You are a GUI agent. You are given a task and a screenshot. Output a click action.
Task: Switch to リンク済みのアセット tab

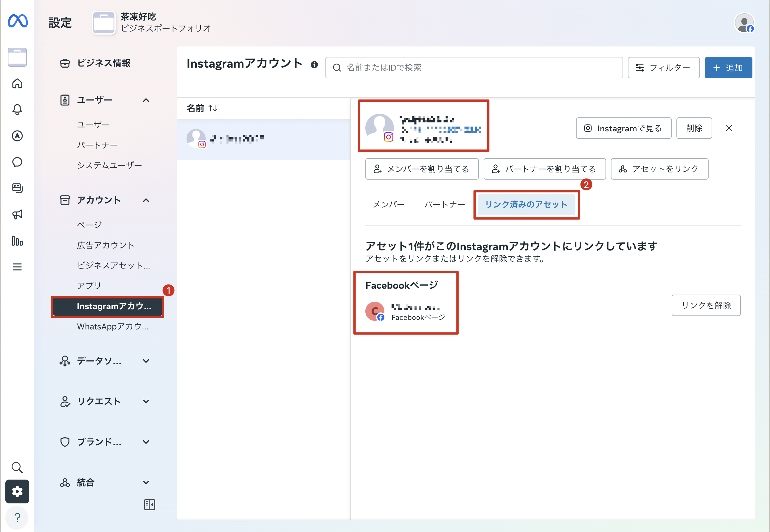[527, 204]
